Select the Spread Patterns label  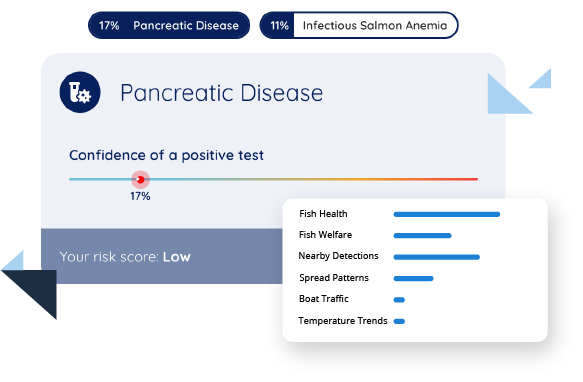click(334, 278)
